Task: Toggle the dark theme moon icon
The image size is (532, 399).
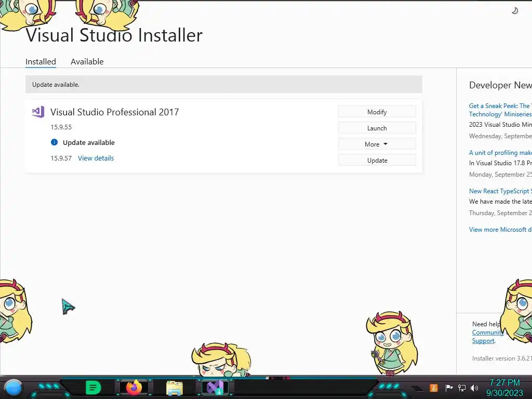Action: (x=515, y=11)
